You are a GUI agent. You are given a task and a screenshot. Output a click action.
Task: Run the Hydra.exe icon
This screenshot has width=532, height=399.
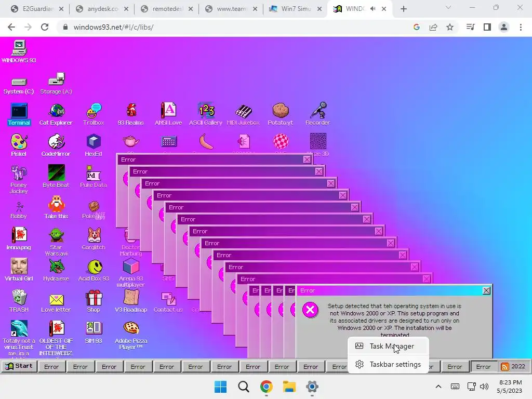tap(56, 270)
